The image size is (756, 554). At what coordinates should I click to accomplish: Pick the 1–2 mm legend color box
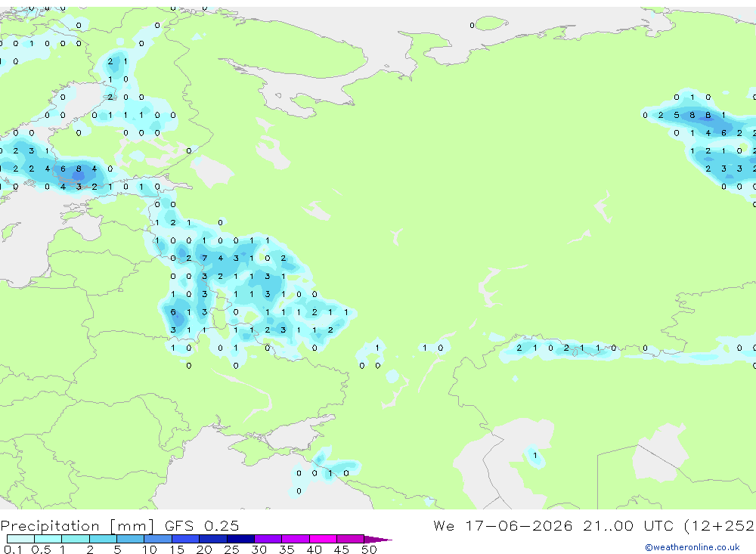tap(76, 539)
